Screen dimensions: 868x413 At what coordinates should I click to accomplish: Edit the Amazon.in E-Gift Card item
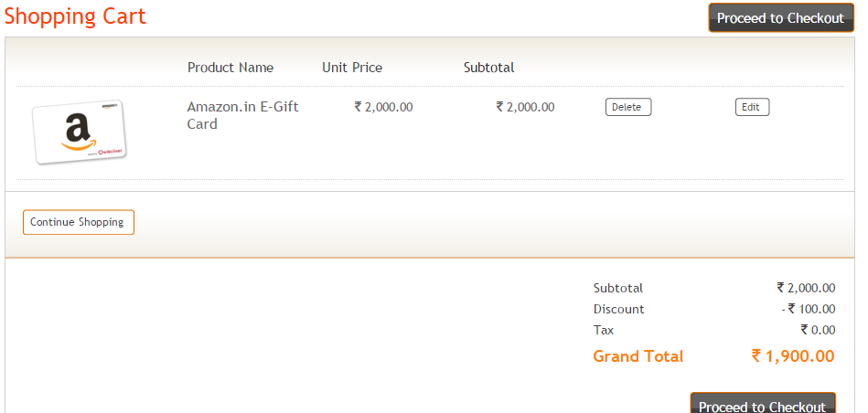tap(752, 107)
